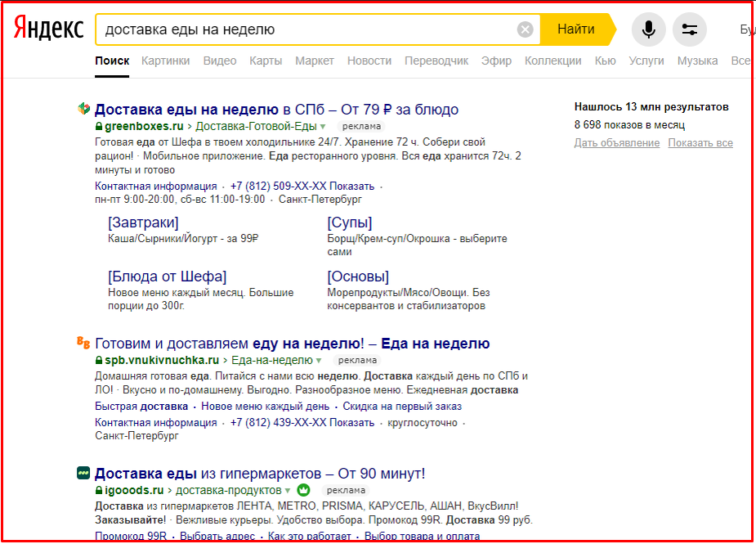Image resolution: width=756 pixels, height=544 pixels.
Task: Open the [Завтраки] sitelink
Action: 143,223
